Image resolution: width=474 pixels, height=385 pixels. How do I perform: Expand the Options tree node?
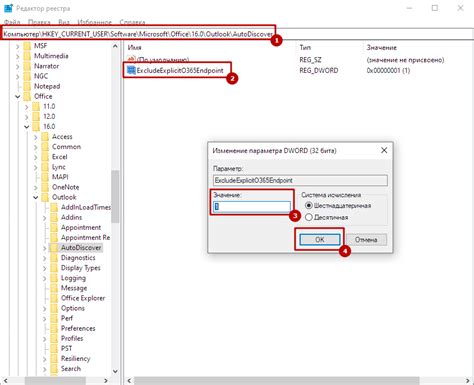pyautogui.click(x=45, y=309)
